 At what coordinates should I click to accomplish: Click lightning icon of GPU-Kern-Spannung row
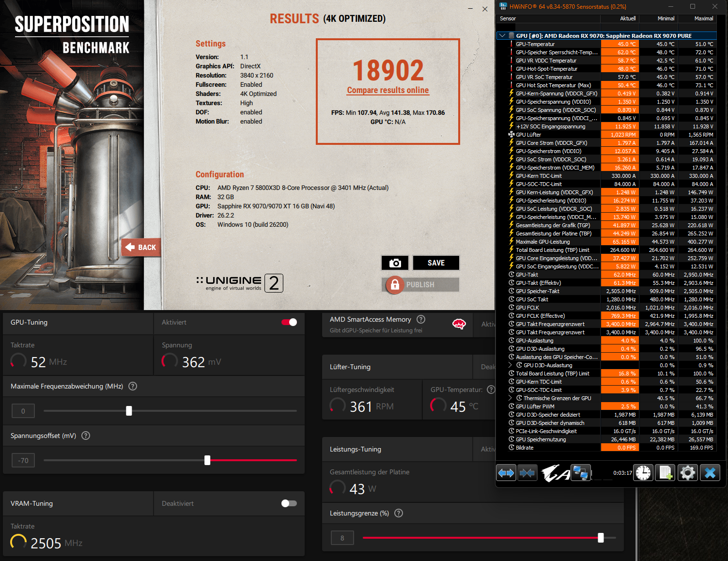[511, 93]
